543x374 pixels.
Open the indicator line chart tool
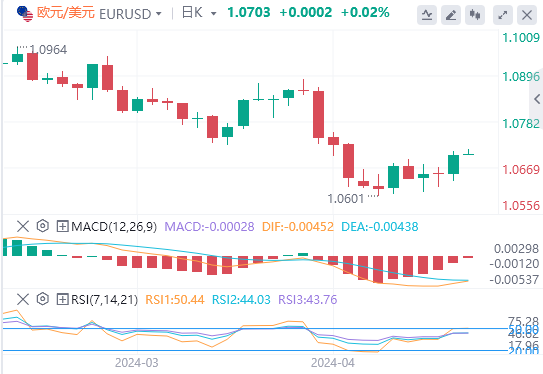point(427,15)
